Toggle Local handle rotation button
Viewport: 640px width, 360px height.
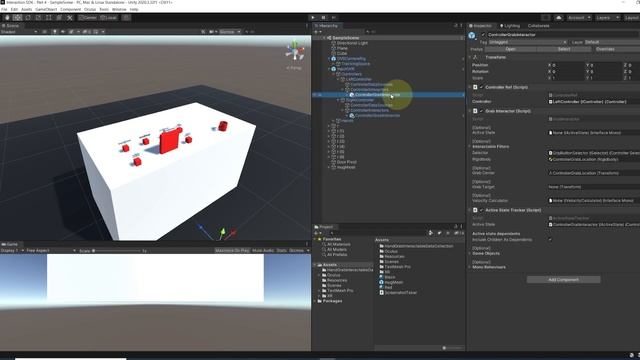pos(109,18)
